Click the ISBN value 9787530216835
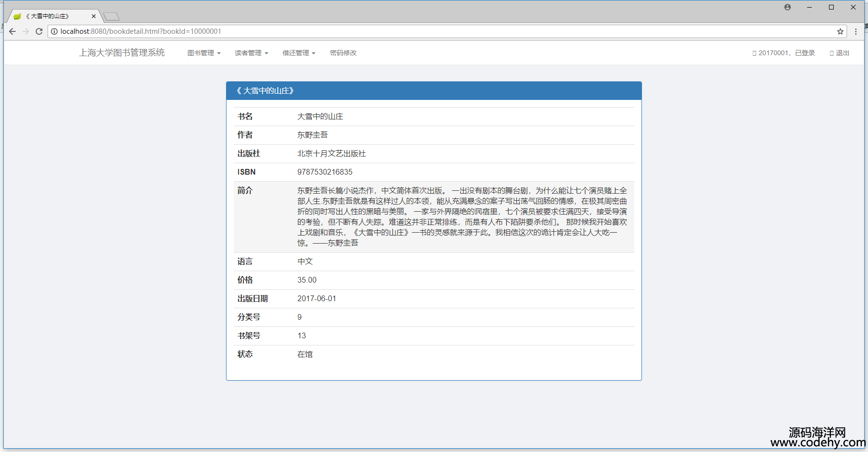This screenshot has width=868, height=452. (325, 172)
